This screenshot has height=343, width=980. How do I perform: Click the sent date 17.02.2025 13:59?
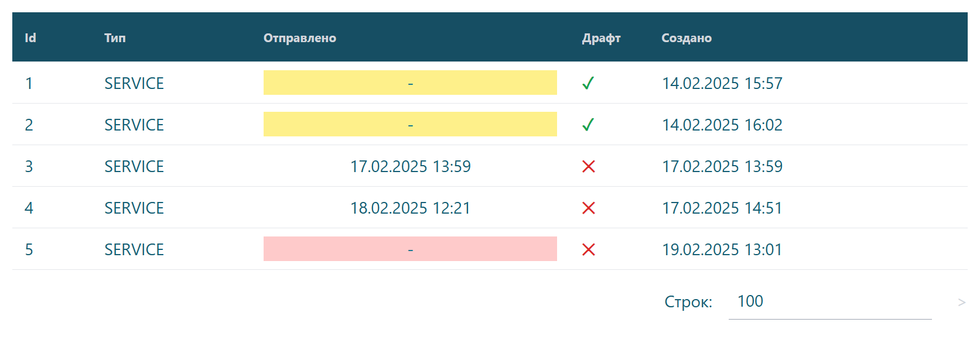pos(410,166)
